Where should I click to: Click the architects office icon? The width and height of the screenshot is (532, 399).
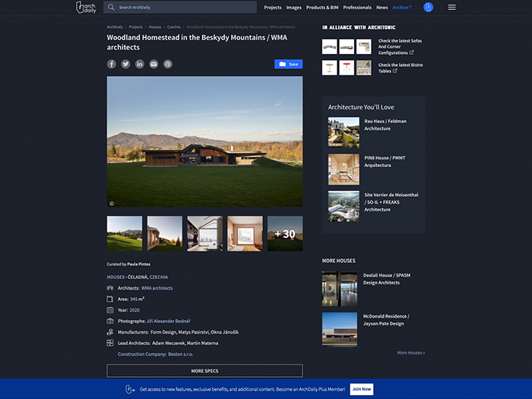[110, 288]
